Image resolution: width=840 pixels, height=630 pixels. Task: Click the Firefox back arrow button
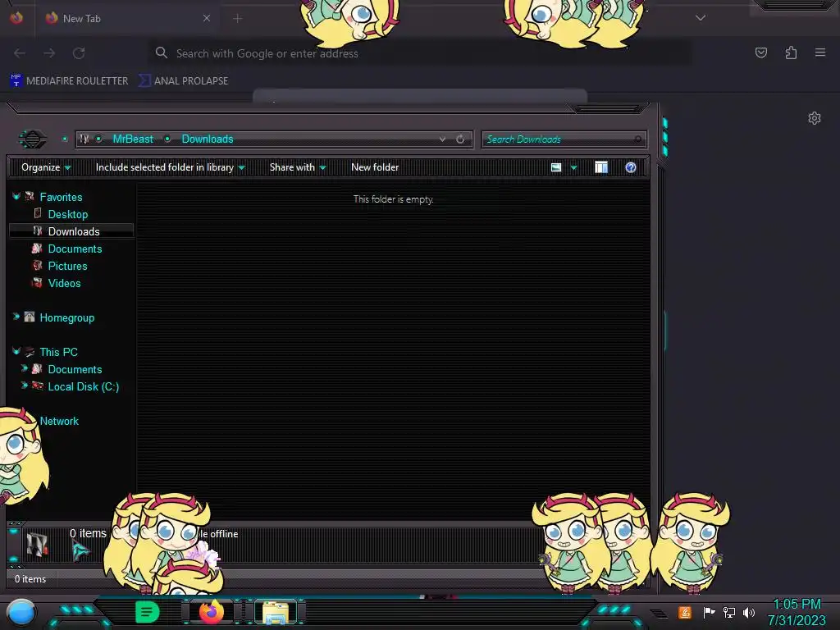(20, 53)
